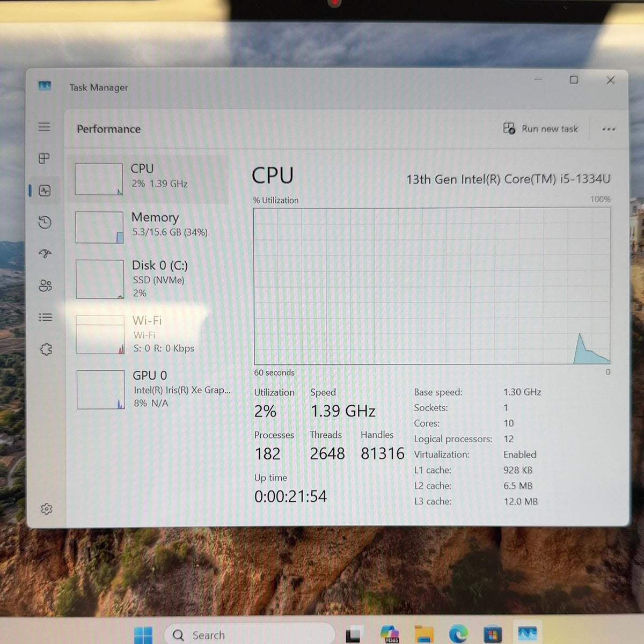Click the Virtualization value Enabled
This screenshot has width=644, height=644.
[519, 455]
